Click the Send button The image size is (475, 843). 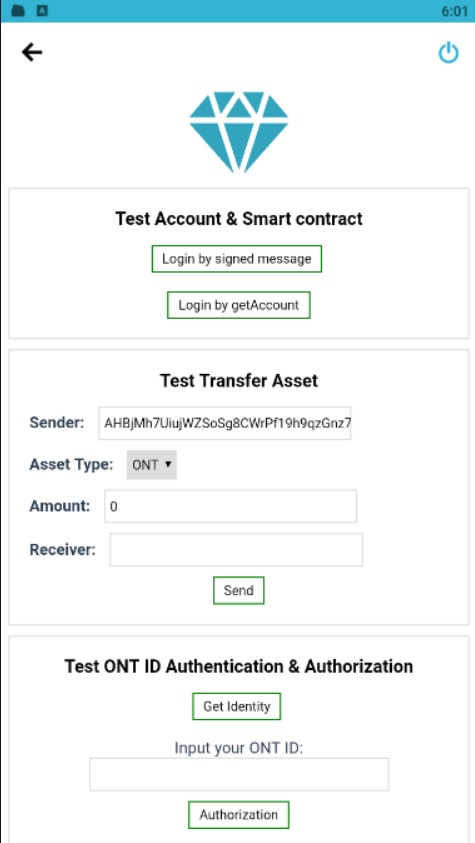click(x=239, y=590)
